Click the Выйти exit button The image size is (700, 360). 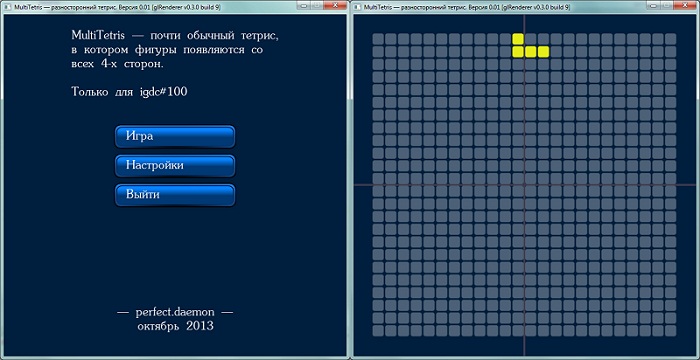pos(175,195)
